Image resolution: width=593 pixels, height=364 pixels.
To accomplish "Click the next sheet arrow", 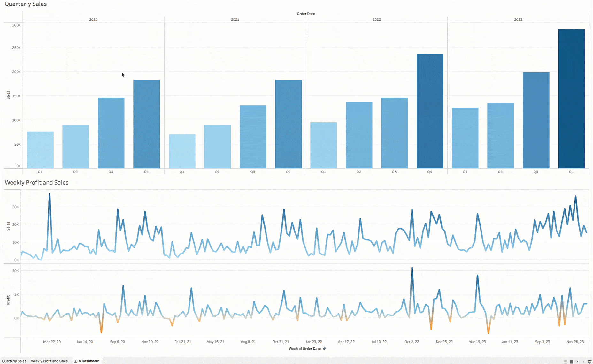I will click(583, 361).
